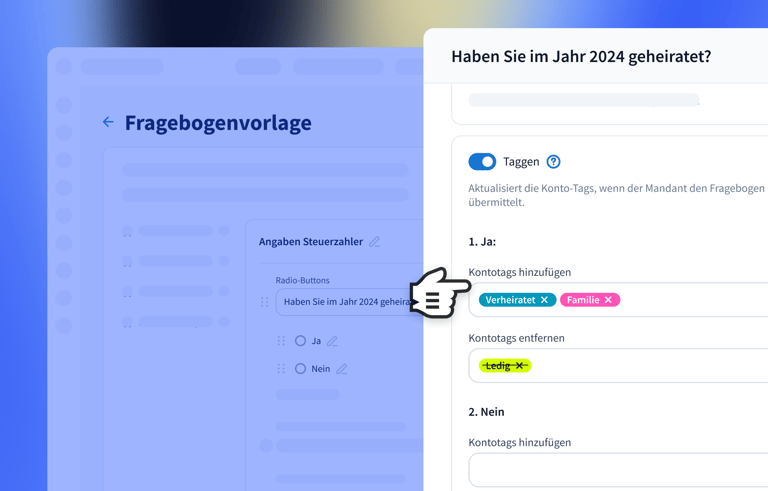This screenshot has height=491, width=768.
Task: Open the help icon beside Taggen
Action: pyautogui.click(x=553, y=162)
